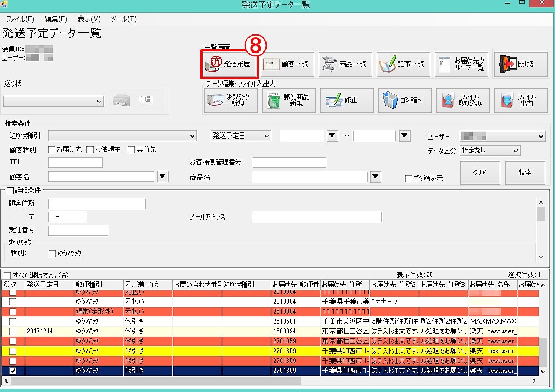Image resolution: width=555 pixels, height=392 pixels.
Task: Open the 商品一覧 product list
Action: (345, 64)
